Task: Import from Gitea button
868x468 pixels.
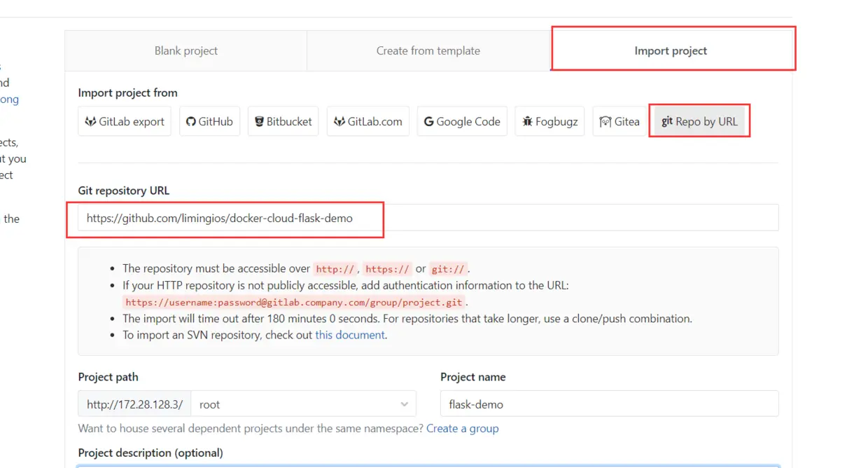Action: coord(619,121)
